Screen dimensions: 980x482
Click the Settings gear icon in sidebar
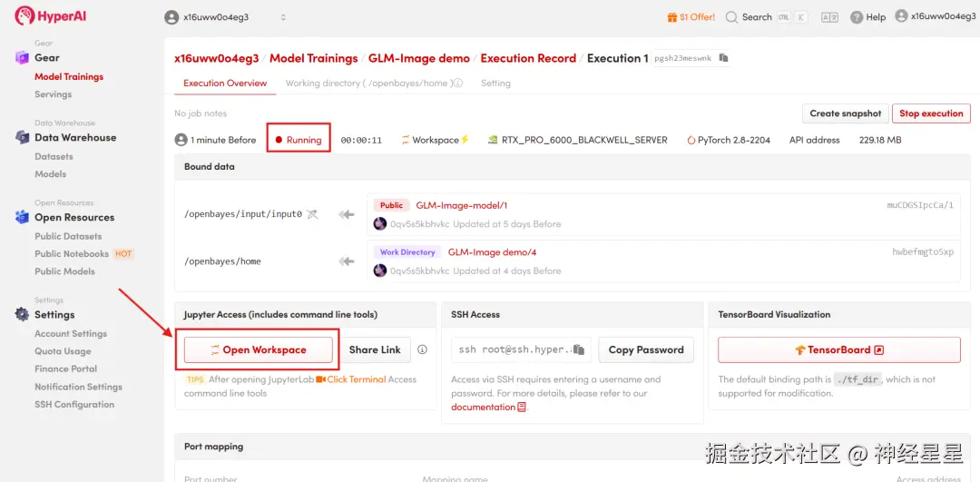pyautogui.click(x=23, y=314)
